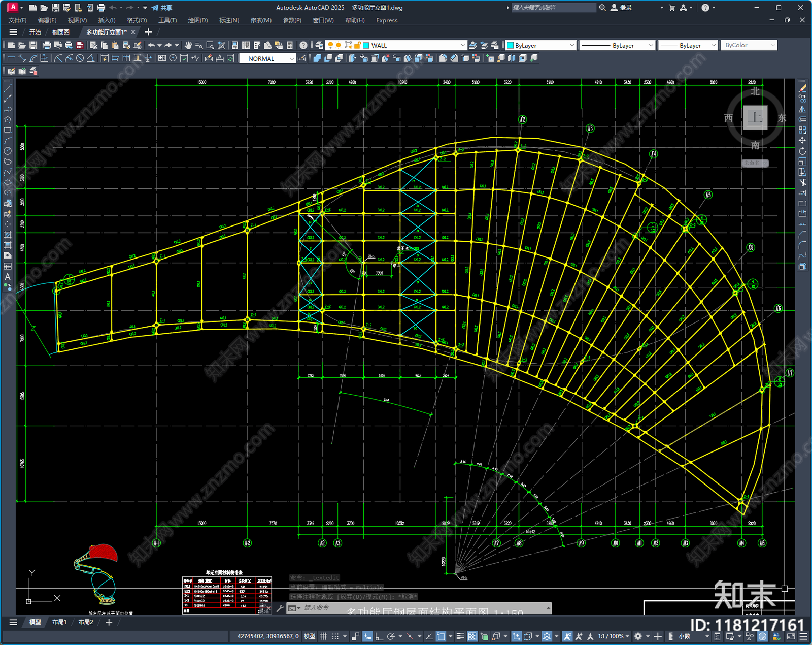Open the QuickCalc calculator icon

click(x=290, y=45)
